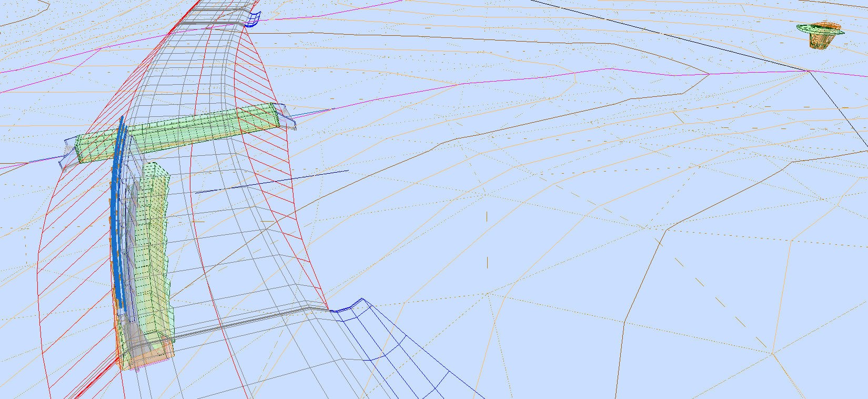Click the magenta boundary line
The height and width of the screenshot is (399, 868).
526,79
